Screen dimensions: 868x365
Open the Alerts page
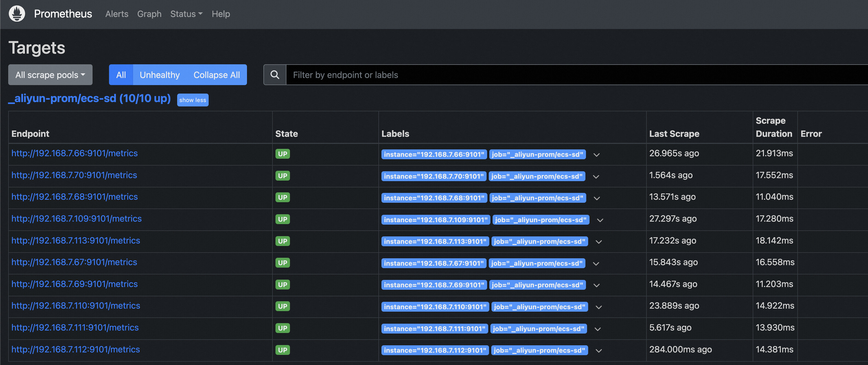117,14
